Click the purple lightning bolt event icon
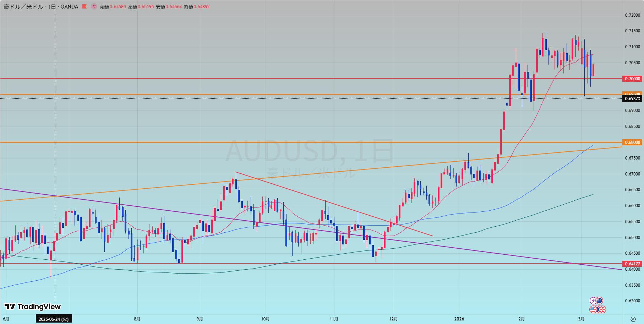This screenshot has height=324, width=644. 593,301
